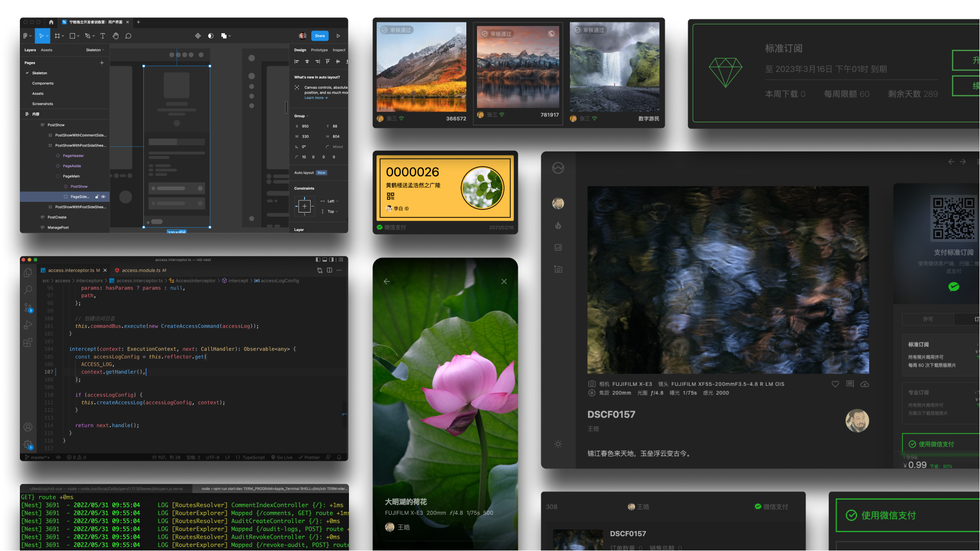Toggle the sun theme icon in sidebar
Image resolution: width=980 pixels, height=551 pixels.
click(558, 444)
